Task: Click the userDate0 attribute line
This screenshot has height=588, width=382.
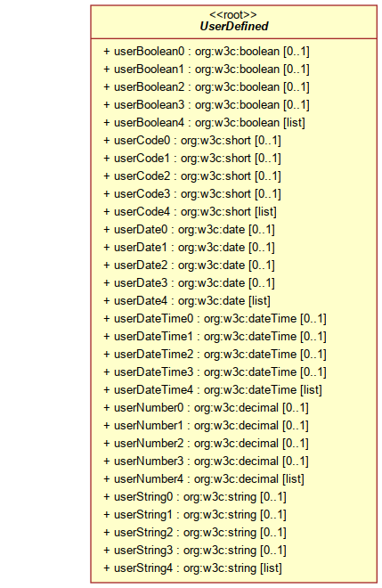Action: tap(189, 230)
